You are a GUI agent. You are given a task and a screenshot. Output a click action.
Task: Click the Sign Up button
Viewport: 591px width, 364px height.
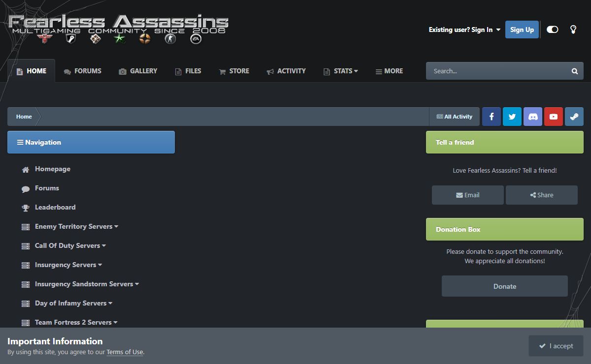coord(522,30)
